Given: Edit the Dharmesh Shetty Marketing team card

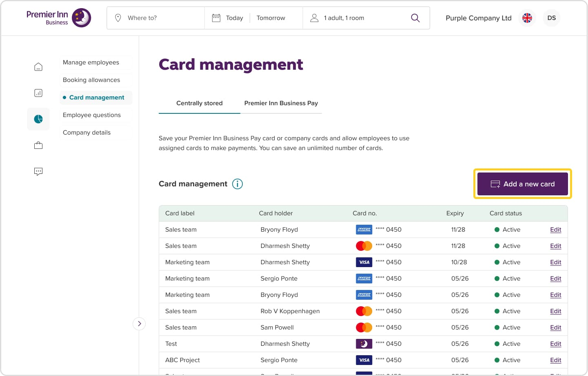Looking at the screenshot, I should pyautogui.click(x=556, y=262).
